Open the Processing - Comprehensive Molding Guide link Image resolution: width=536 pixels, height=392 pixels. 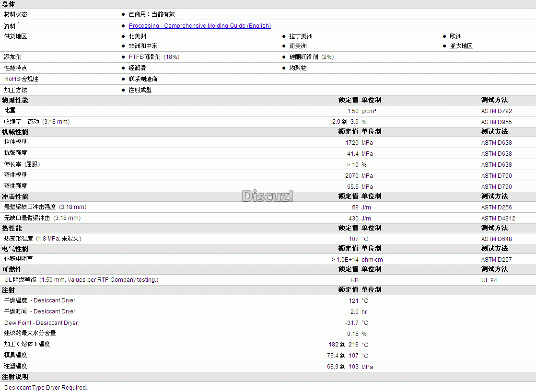[199, 25]
